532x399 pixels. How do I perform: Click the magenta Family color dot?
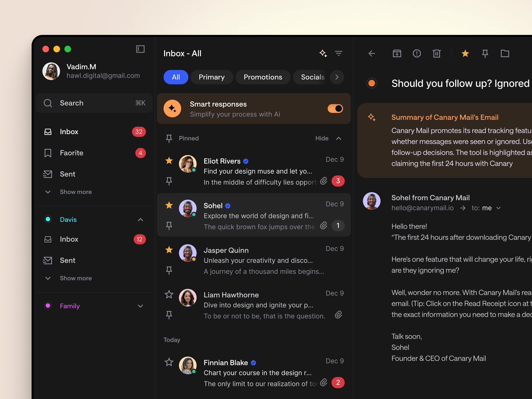coord(48,306)
